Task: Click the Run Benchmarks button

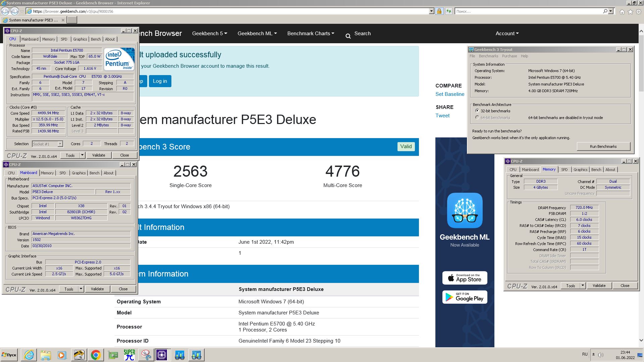Action: (603, 146)
